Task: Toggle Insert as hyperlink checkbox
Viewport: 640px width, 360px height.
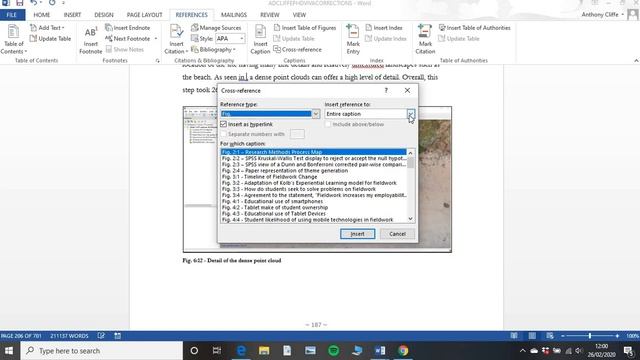Action: tap(223, 124)
